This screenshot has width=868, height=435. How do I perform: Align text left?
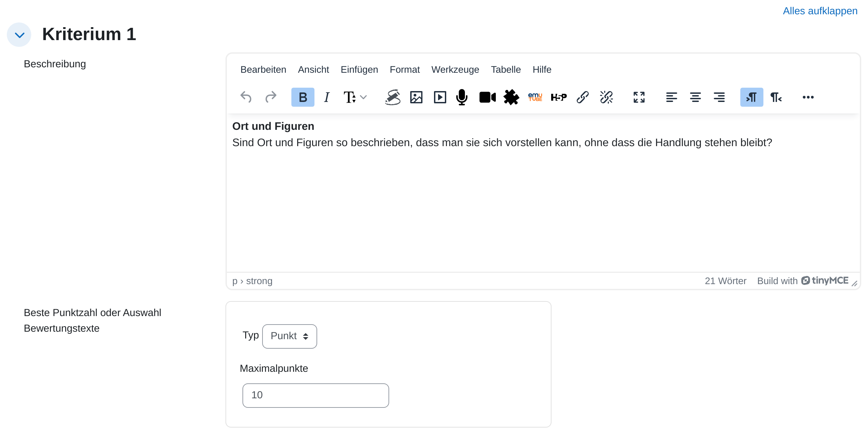(671, 97)
